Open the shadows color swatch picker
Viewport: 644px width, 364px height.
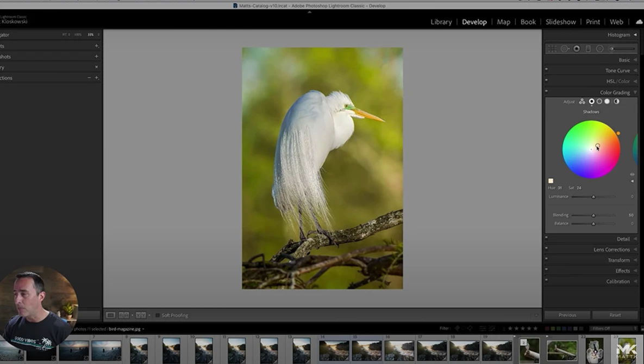[551, 181]
